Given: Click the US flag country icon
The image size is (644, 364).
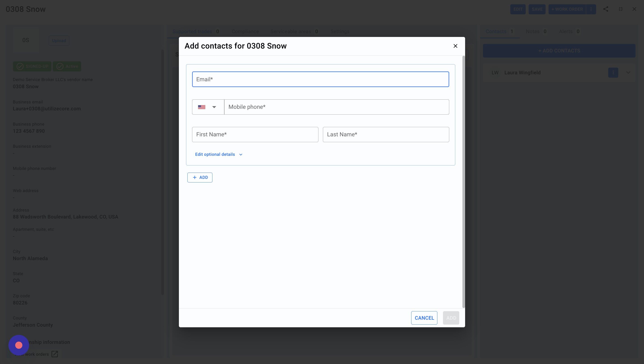Looking at the screenshot, I should (201, 107).
